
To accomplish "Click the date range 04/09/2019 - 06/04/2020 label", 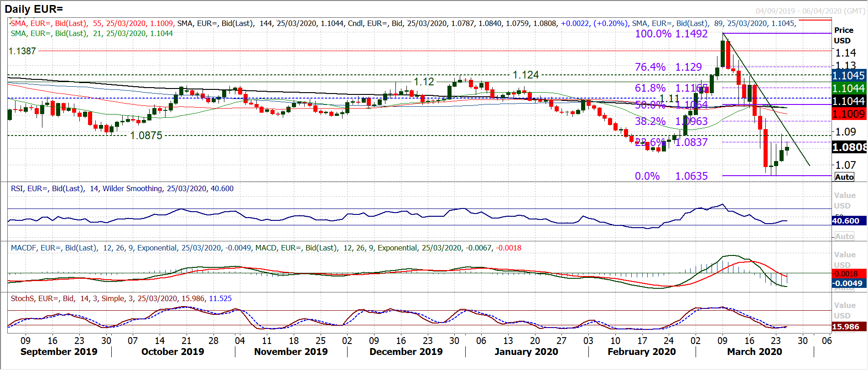I will 810,11.
